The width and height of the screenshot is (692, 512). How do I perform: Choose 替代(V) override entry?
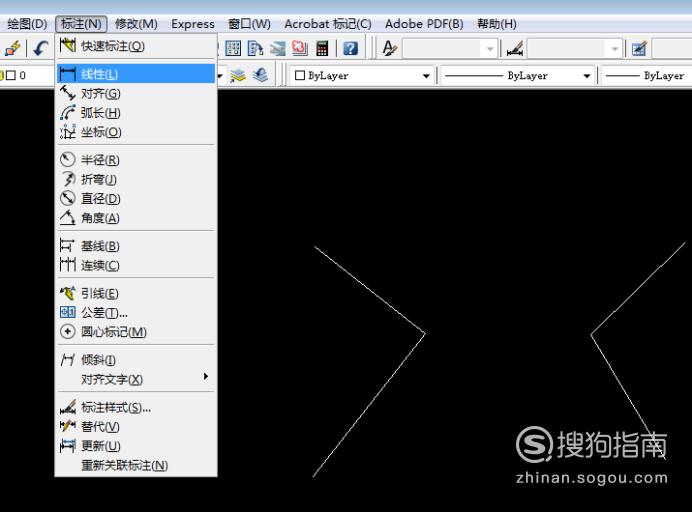[x=136, y=426]
